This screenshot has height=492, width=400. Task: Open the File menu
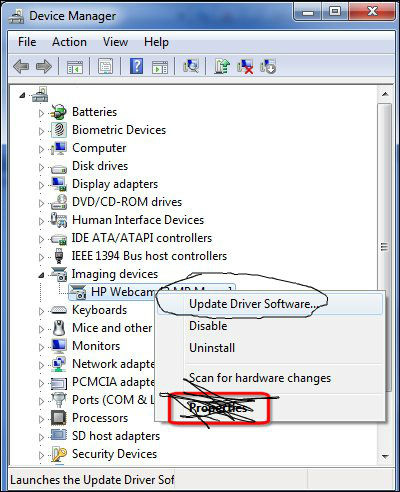click(27, 42)
